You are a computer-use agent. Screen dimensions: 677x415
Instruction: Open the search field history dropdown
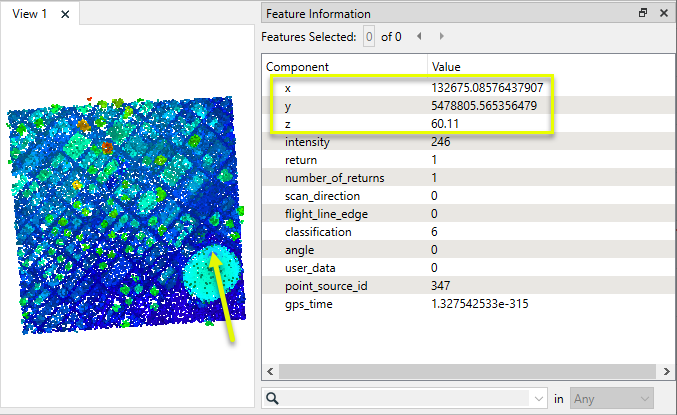pyautogui.click(x=540, y=398)
